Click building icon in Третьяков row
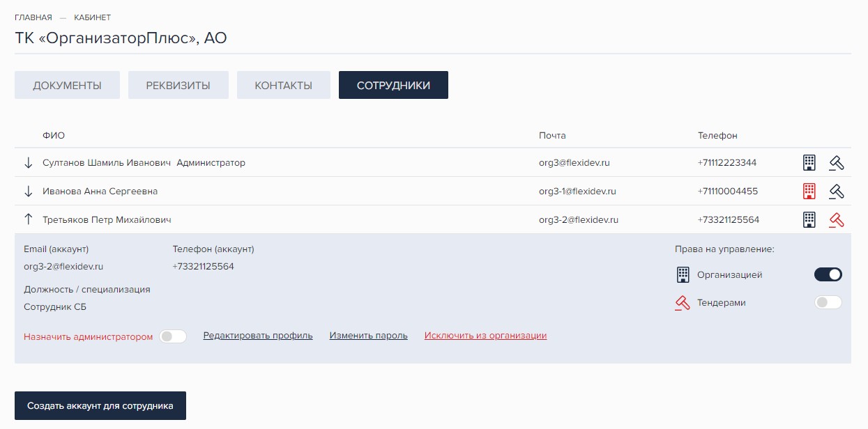 [809, 220]
